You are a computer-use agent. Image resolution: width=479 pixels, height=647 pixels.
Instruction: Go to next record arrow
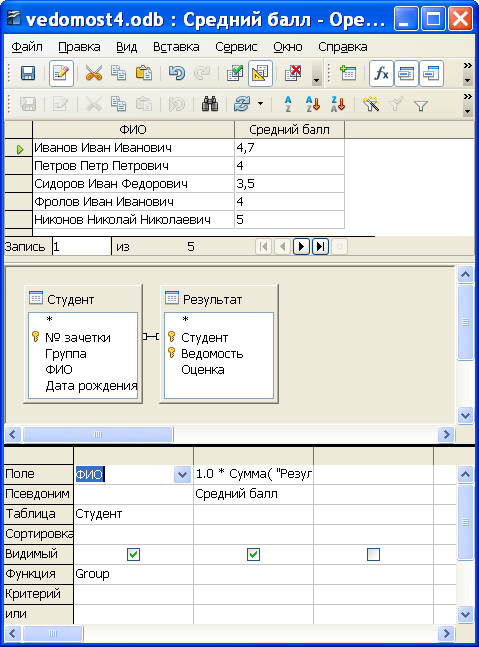pyautogui.click(x=301, y=247)
